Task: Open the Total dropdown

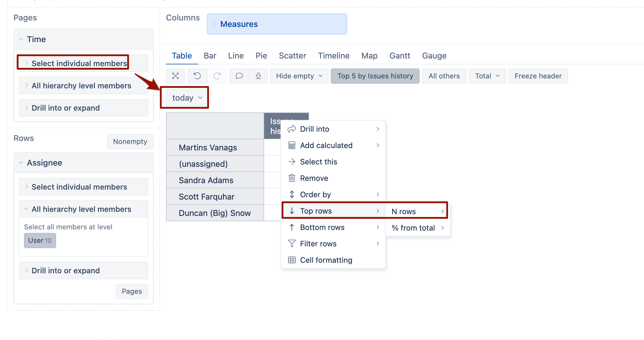Action: pos(487,76)
